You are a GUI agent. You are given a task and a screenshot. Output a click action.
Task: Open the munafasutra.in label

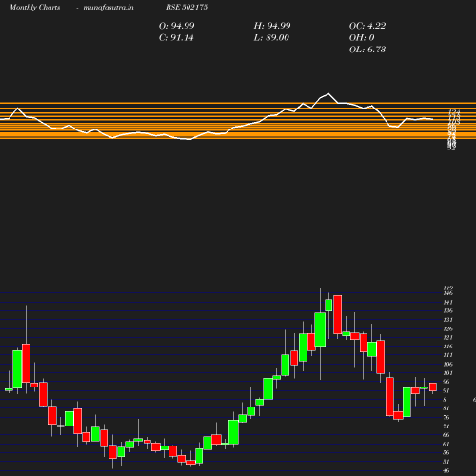click(109, 7)
